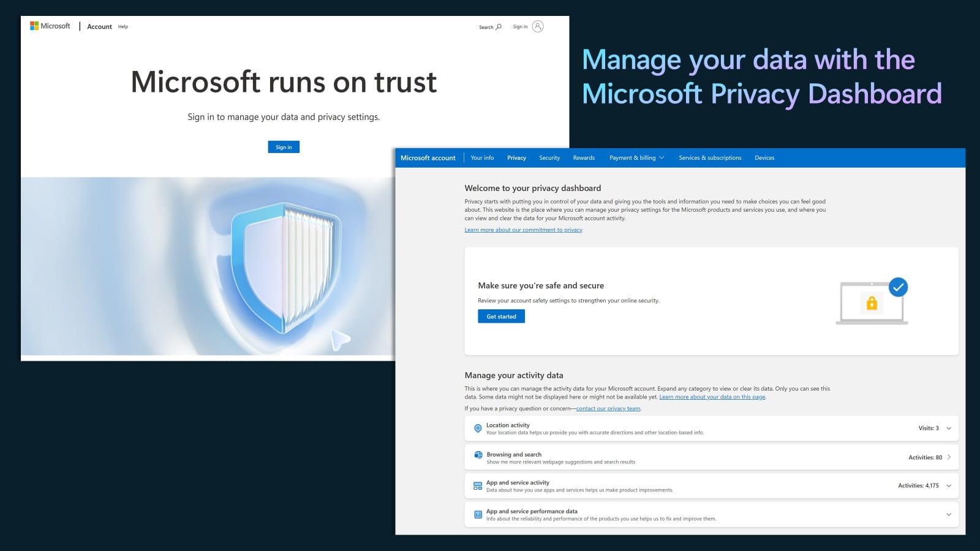Click the user avatar icon next to Sign in
The width and height of the screenshot is (980, 551).
(x=538, y=26)
